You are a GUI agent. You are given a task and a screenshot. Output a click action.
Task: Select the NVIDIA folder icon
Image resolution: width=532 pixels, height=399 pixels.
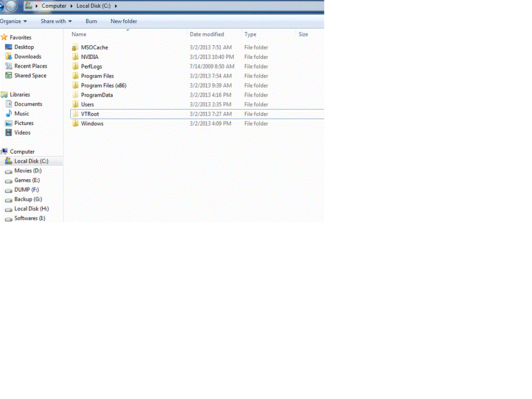point(75,57)
